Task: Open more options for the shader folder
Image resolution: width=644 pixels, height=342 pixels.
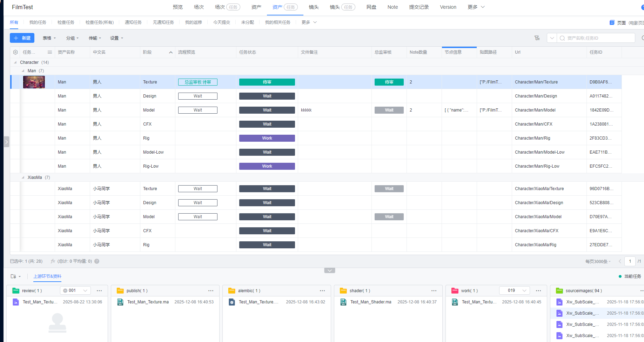Action: [434, 291]
